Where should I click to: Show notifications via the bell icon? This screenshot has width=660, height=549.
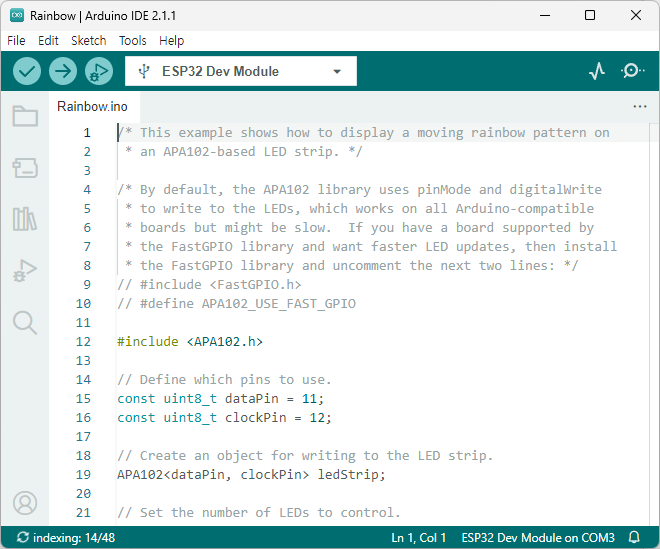(634, 537)
